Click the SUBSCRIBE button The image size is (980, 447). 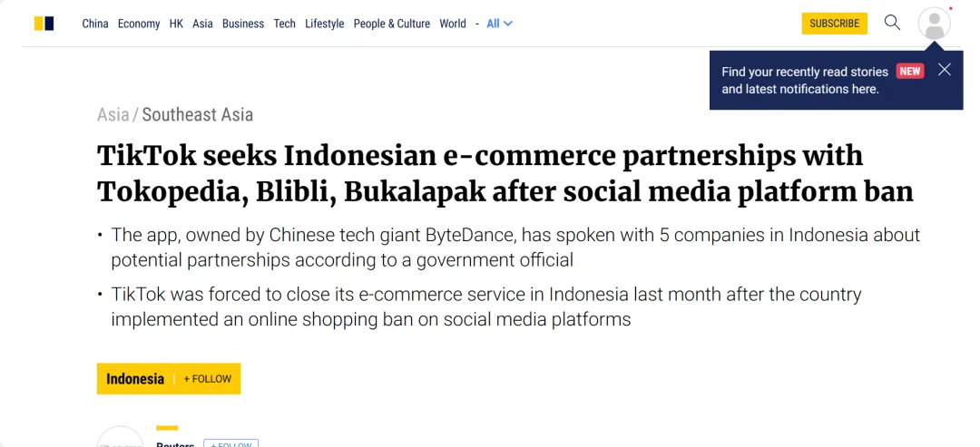point(835,24)
